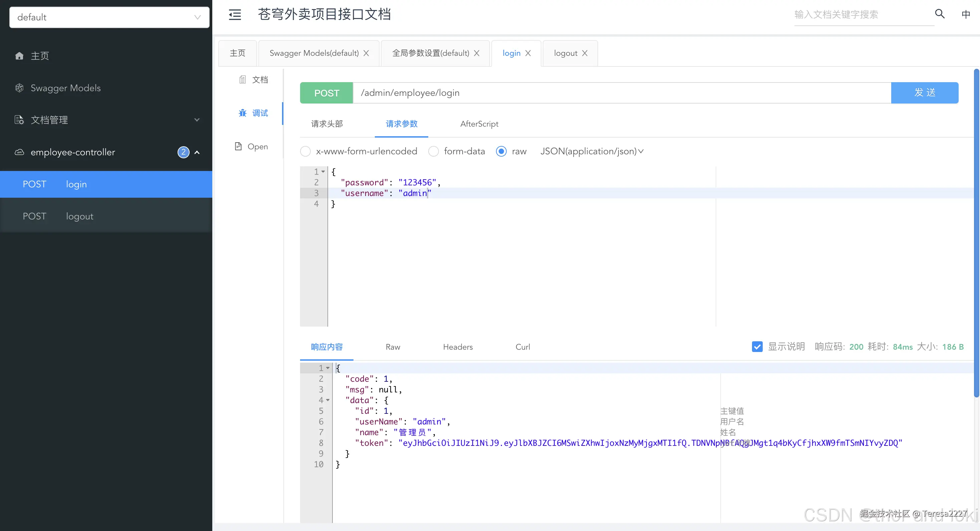Click the sidebar collapse menu icon
This screenshot has height=531, width=980.
click(235, 14)
